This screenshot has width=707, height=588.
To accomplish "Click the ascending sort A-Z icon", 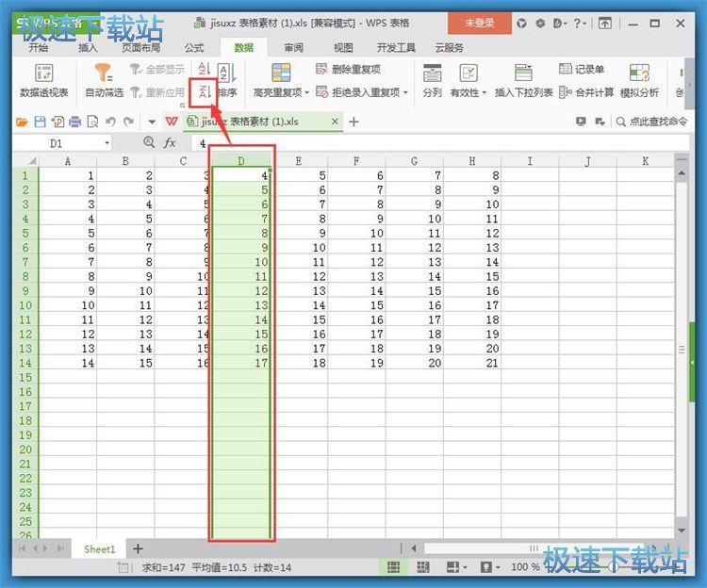I will pyautogui.click(x=202, y=68).
